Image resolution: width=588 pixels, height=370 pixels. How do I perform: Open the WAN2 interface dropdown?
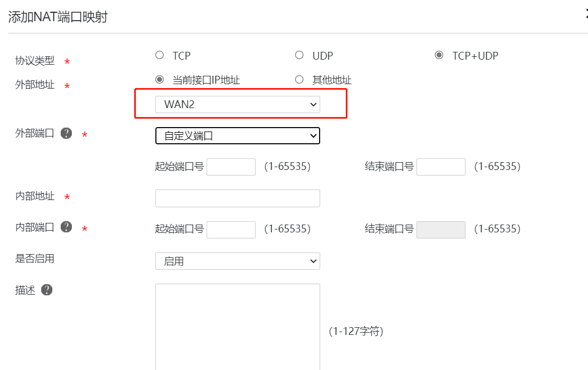tap(237, 104)
